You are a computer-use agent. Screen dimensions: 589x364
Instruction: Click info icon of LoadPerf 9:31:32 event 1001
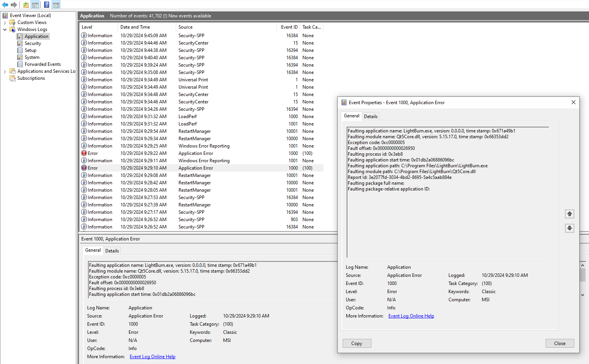84,124
